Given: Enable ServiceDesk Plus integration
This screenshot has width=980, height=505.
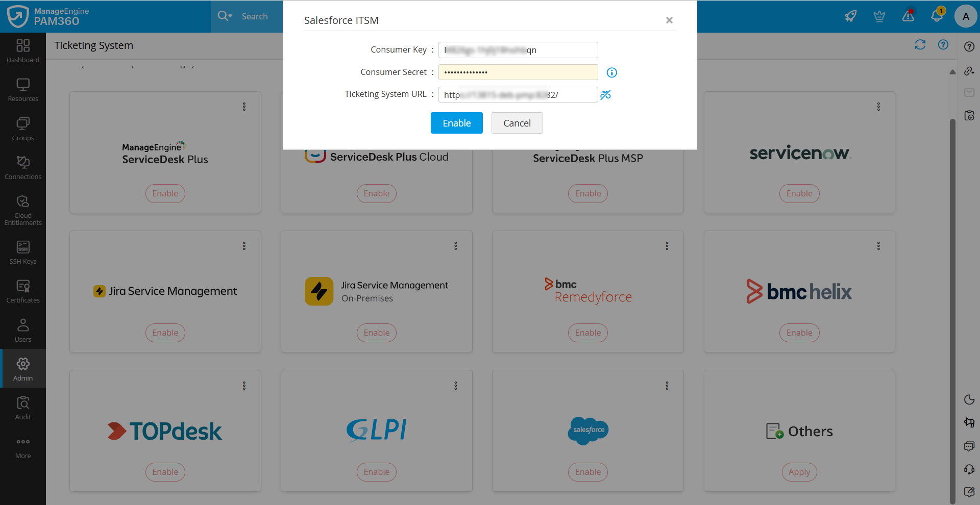Looking at the screenshot, I should coord(165,193).
